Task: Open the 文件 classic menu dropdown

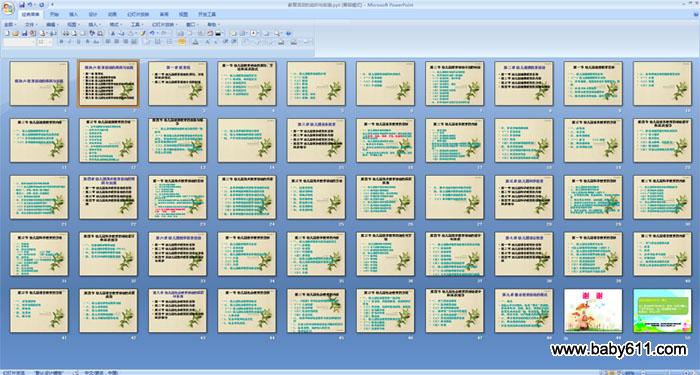Action: pyautogui.click(x=31, y=25)
